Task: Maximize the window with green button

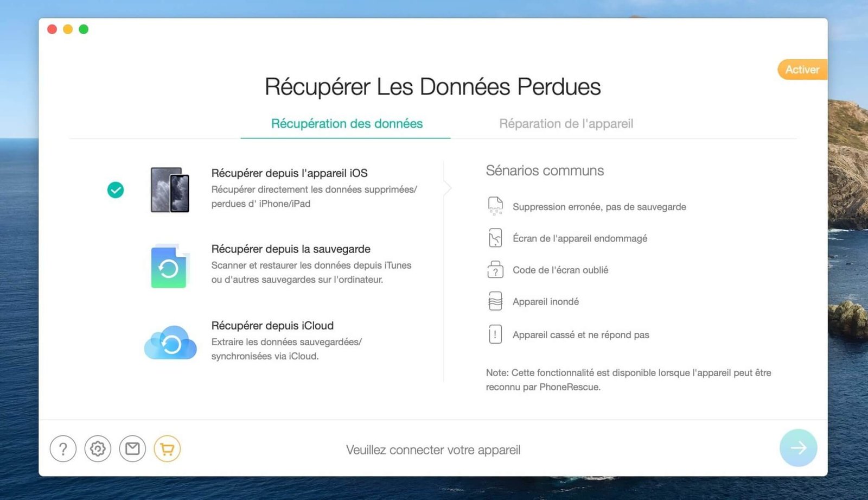Action: (x=84, y=29)
